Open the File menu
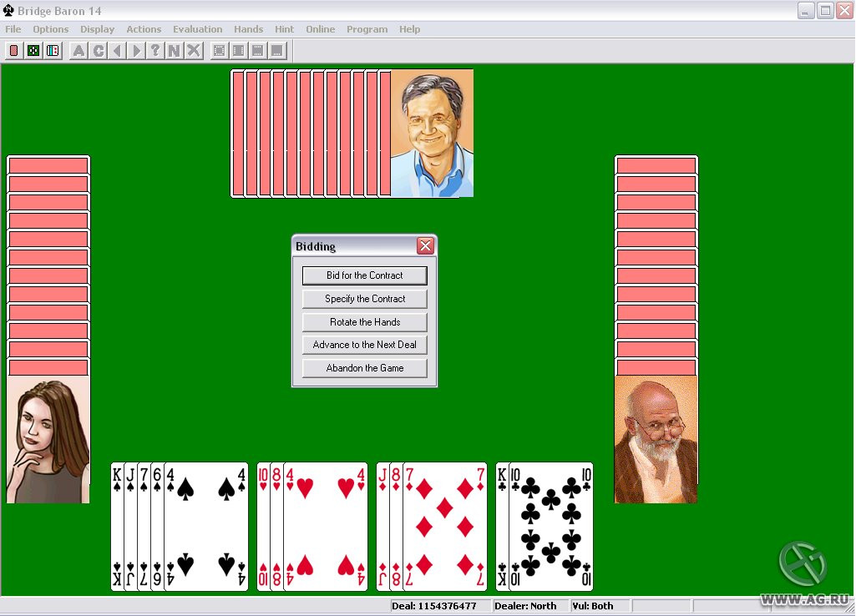Screen dimensions: 856x616 pos(13,29)
